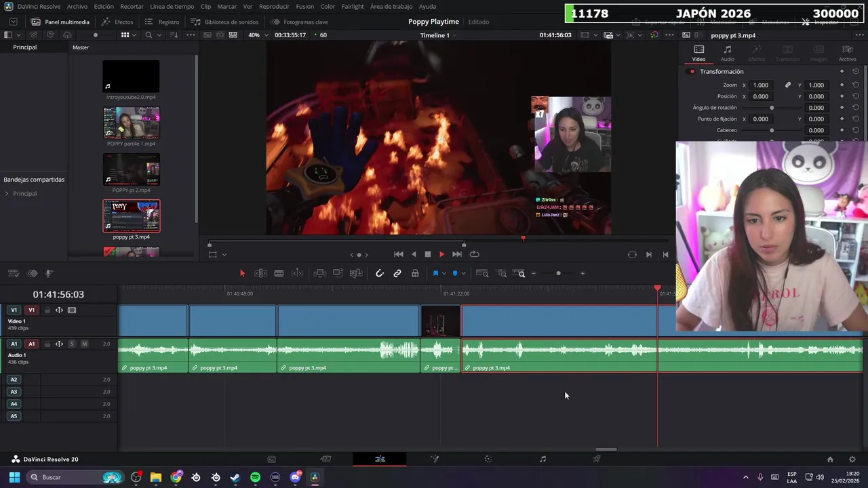Play timeline with red play button
868x488 pixels.
(441, 254)
